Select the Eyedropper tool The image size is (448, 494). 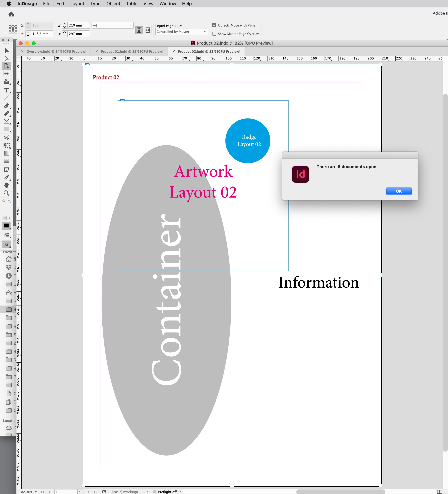(6, 177)
